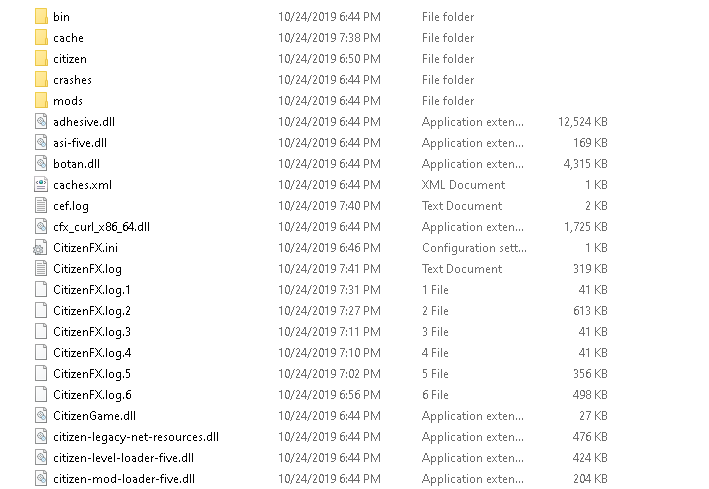
Task: Click citizen-level-loader-five.dll file name
Action: click(x=123, y=458)
